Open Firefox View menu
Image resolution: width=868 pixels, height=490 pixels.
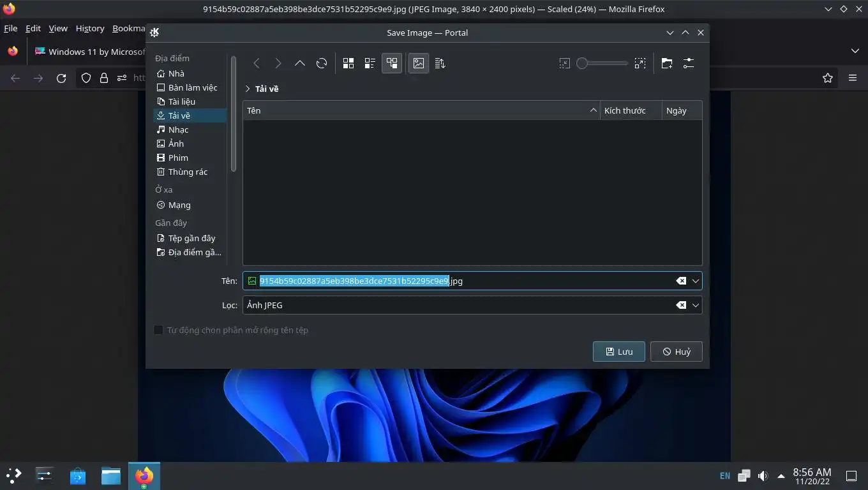click(58, 28)
